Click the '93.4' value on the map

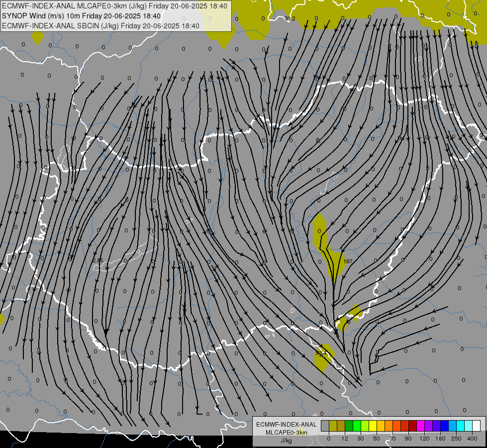click(x=321, y=353)
